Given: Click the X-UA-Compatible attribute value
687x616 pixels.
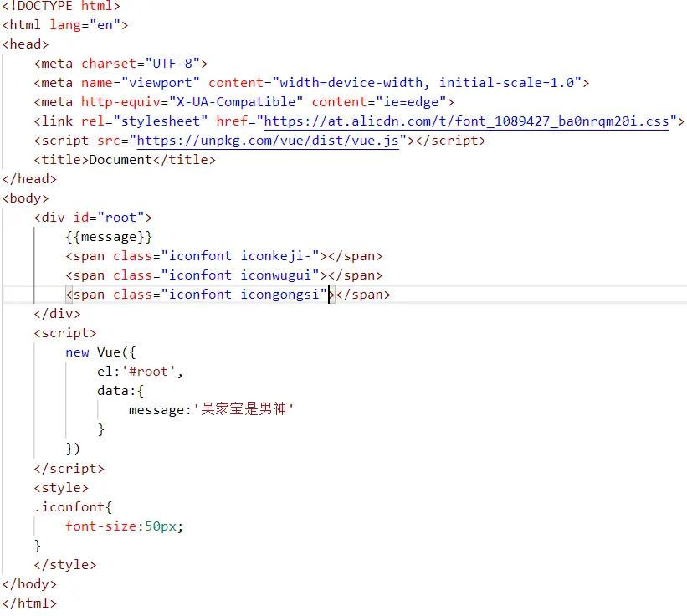Looking at the screenshot, I should click(x=236, y=101).
